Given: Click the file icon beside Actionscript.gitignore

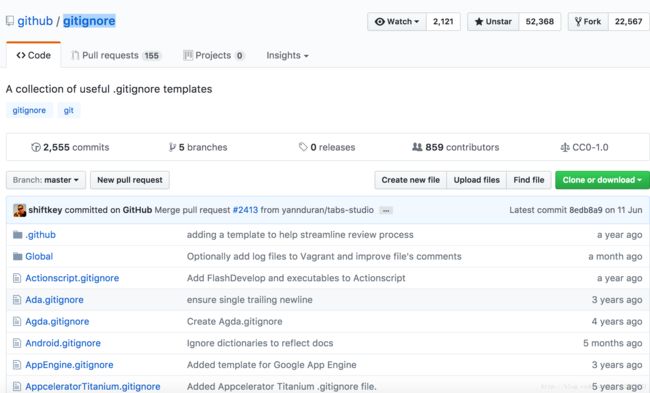Looking at the screenshot, I should (17, 278).
